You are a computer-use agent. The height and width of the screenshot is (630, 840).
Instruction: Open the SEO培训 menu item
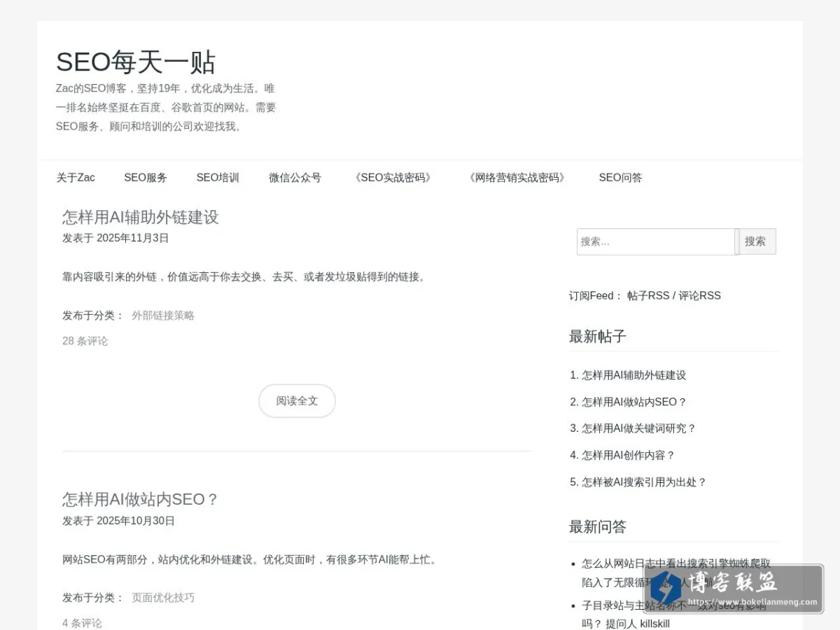218,178
